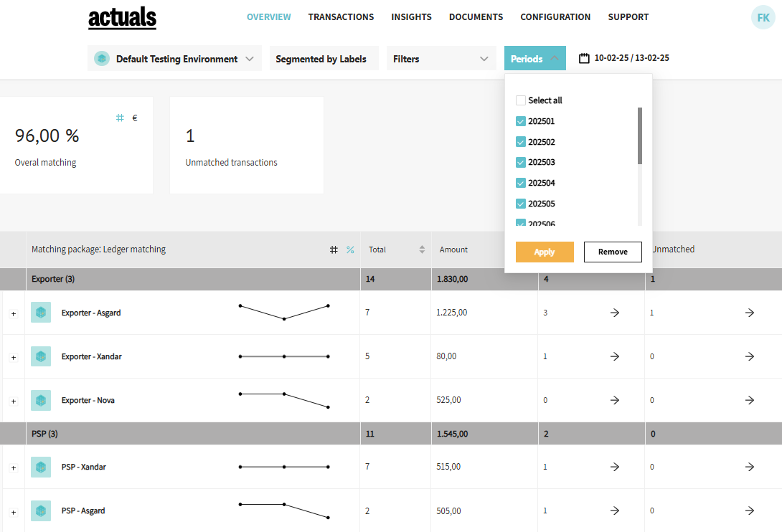Uncheck period 202502
This screenshot has height=532, width=782.
(521, 141)
